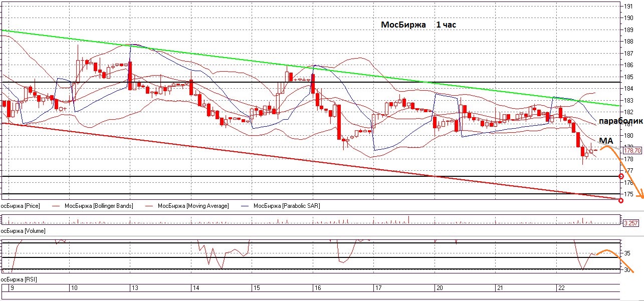The height and width of the screenshot is (301, 644).
Task: Select date 15 on the time axis
Action: pos(257,288)
